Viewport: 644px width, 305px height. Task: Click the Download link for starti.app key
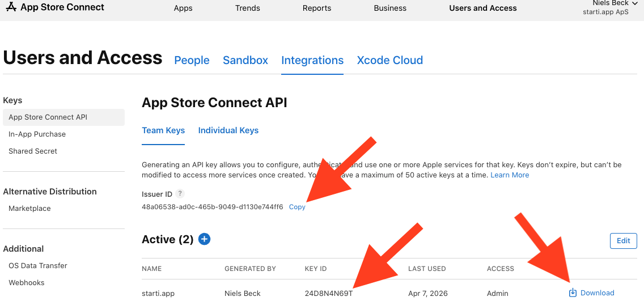pos(597,293)
